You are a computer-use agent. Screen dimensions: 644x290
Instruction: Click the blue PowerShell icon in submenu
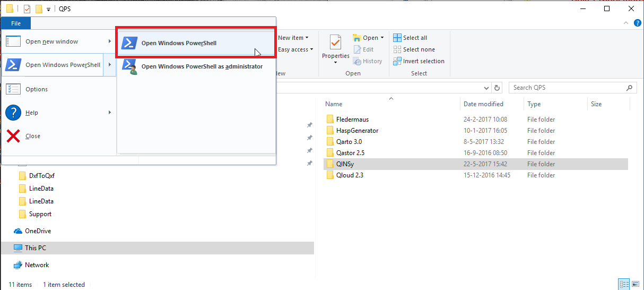coord(129,43)
